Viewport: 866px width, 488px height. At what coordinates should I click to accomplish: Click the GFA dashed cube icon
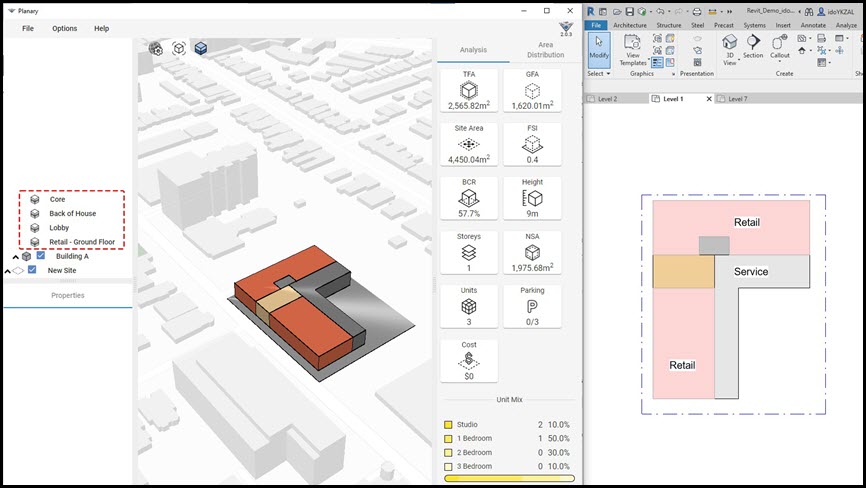click(x=532, y=90)
